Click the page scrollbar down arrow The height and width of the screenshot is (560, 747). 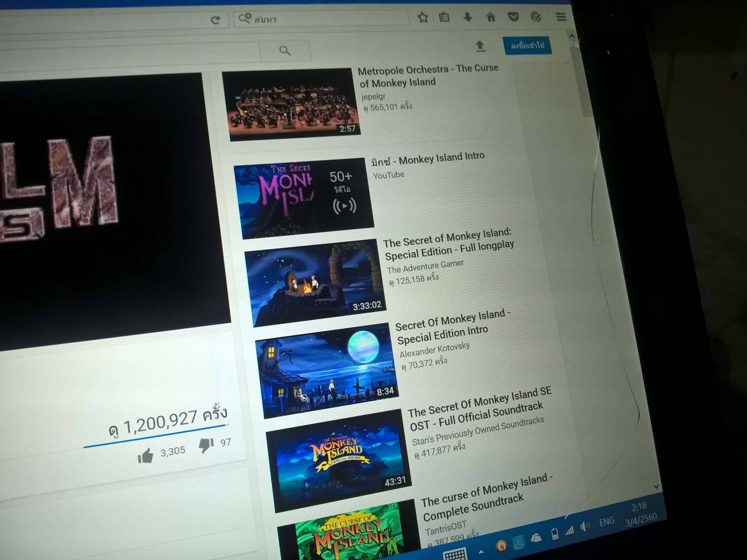point(656,487)
